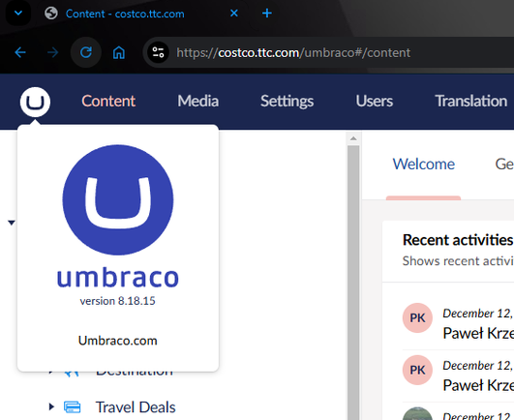Open the Users section
Screen dimensions: 514x420
point(375,101)
